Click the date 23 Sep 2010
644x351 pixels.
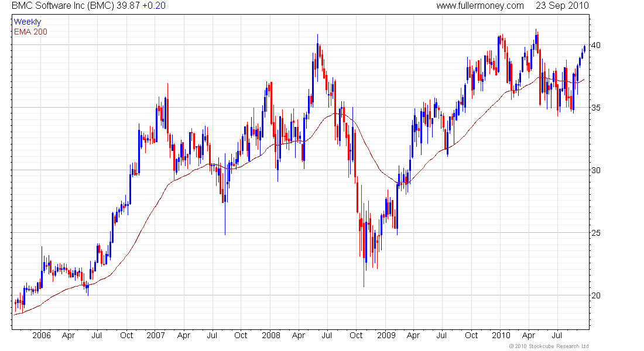coord(562,6)
